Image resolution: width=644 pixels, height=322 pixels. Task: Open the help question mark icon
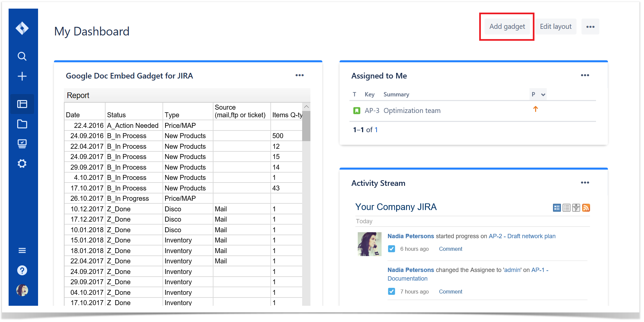[x=22, y=270]
